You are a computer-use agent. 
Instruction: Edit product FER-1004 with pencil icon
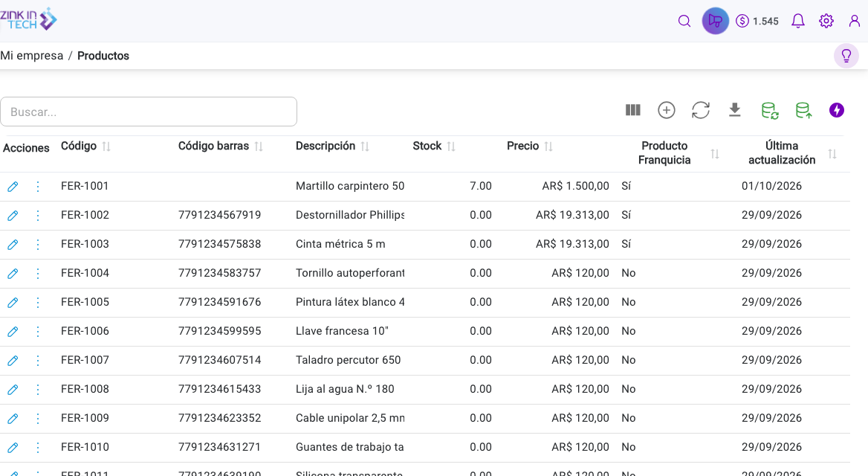[13, 273]
